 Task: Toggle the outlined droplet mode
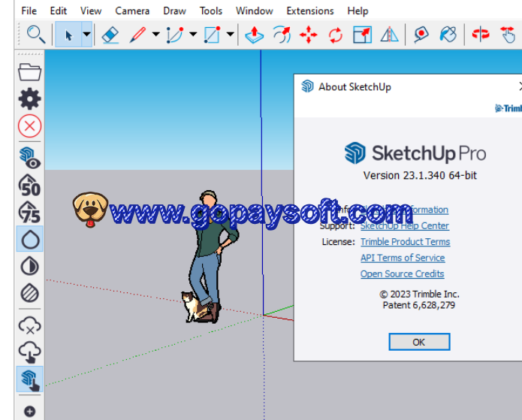30,239
